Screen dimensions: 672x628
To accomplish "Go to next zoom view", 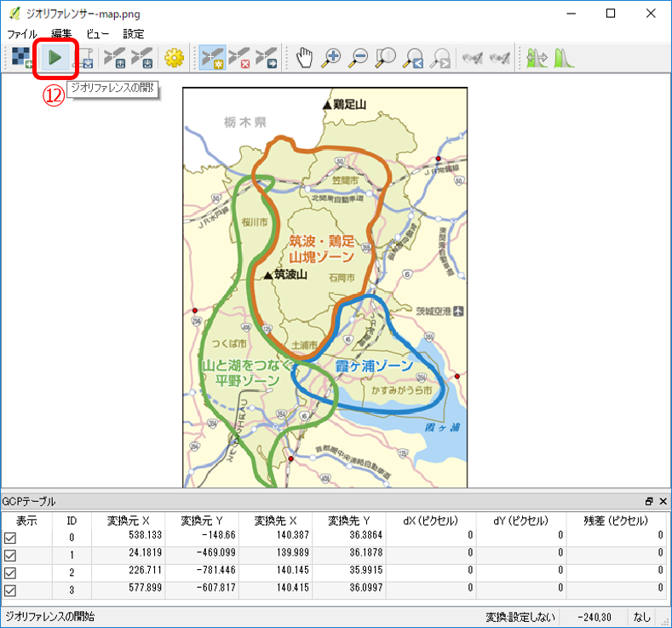I will click(440, 57).
